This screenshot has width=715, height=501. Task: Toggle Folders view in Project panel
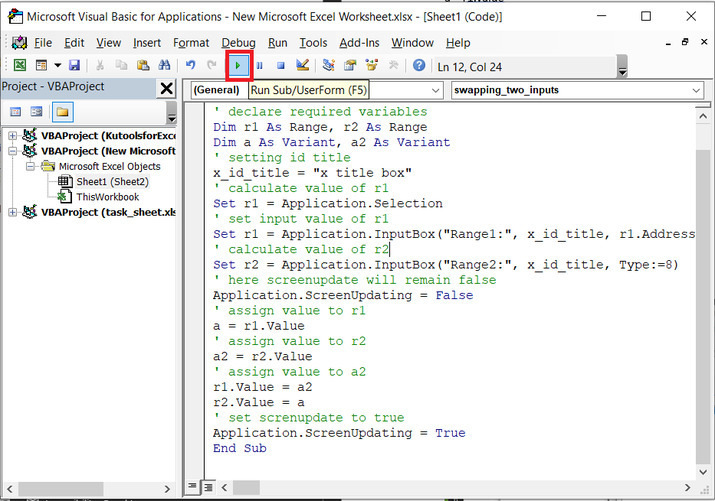(62, 111)
